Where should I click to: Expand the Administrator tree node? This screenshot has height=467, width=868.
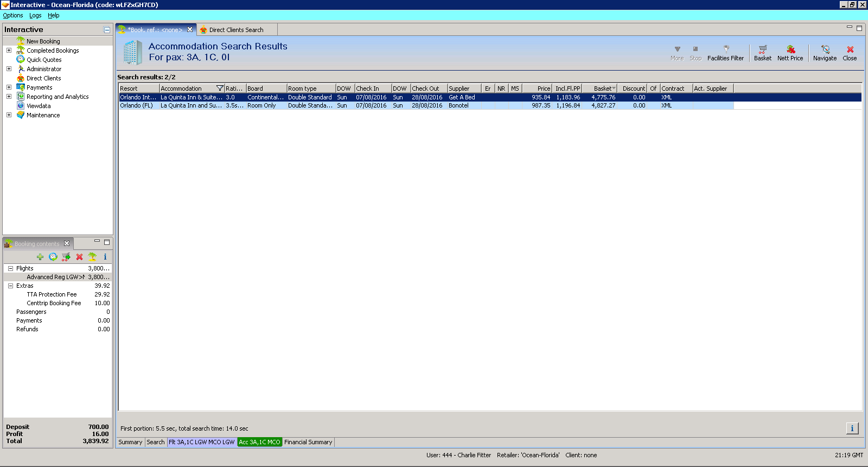click(x=9, y=68)
